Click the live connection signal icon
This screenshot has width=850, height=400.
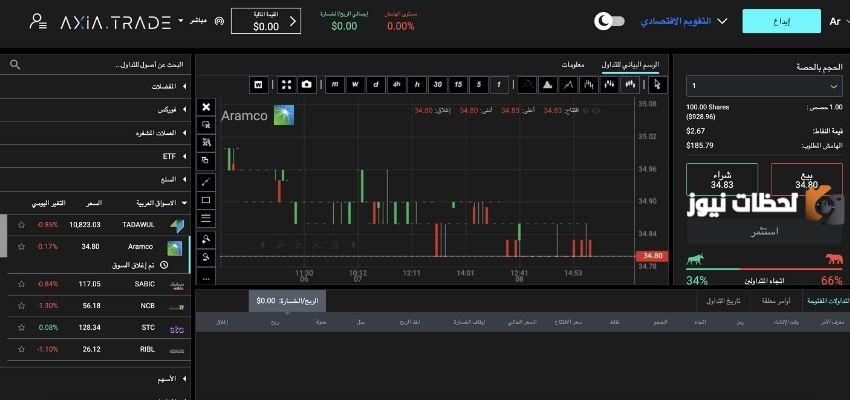click(x=219, y=22)
